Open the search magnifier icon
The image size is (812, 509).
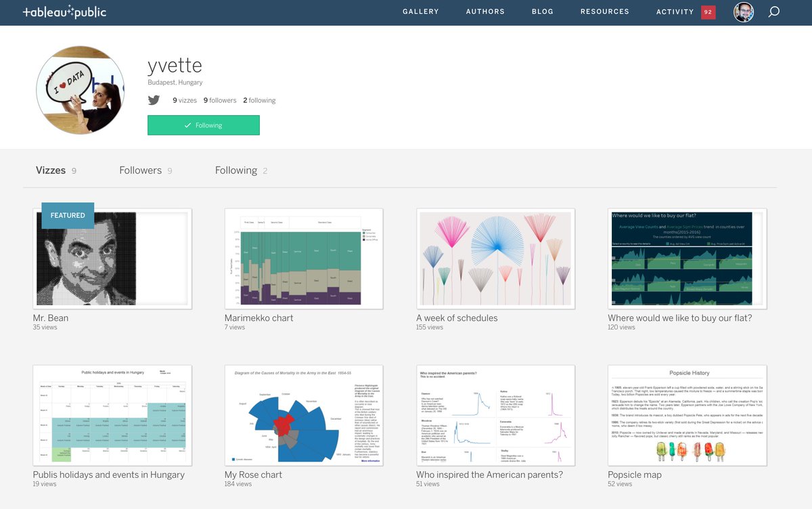tap(774, 12)
